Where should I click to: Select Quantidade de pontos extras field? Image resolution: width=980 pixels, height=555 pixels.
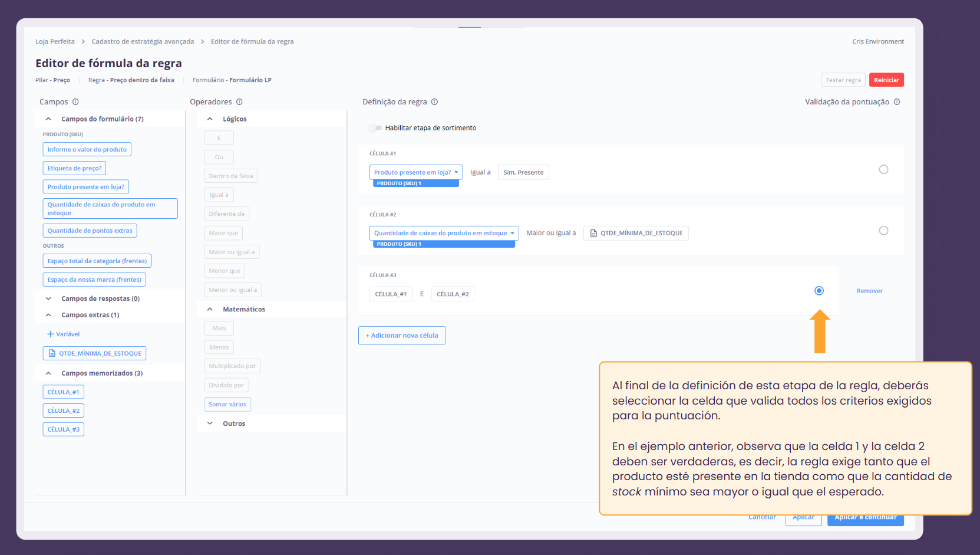[x=90, y=231]
